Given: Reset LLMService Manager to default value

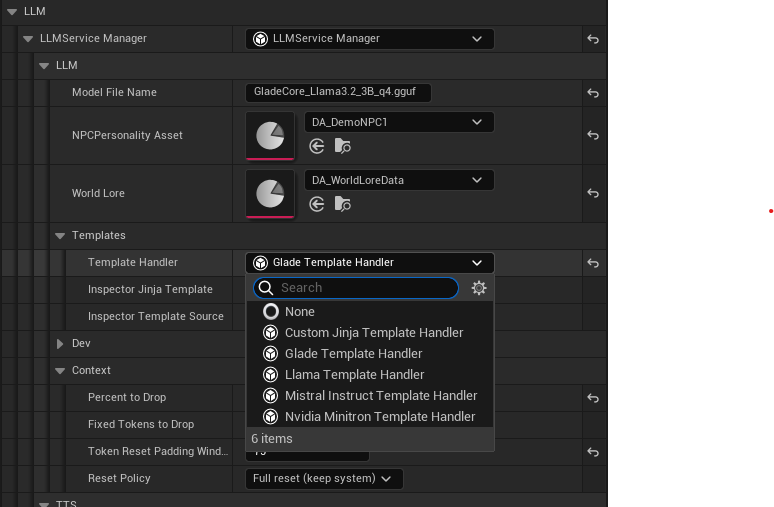Looking at the screenshot, I should pyautogui.click(x=593, y=39).
